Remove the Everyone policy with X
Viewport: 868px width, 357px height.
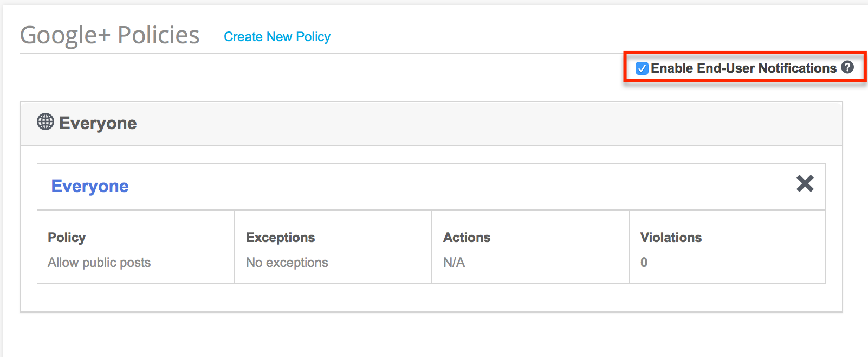tap(805, 183)
